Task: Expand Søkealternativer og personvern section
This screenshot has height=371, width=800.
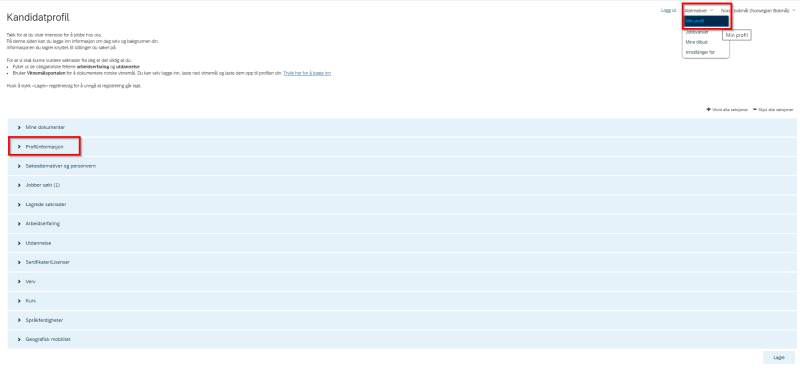Action: 402,166
